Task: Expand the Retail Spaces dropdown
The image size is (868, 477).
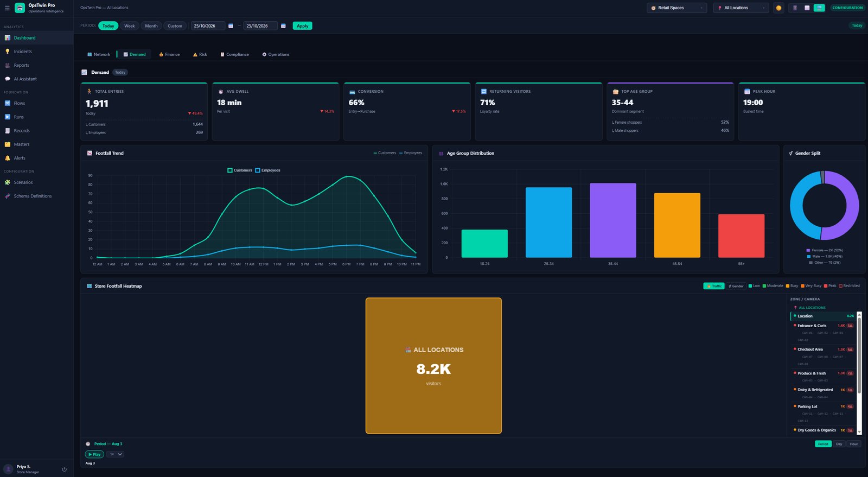Action: point(677,8)
